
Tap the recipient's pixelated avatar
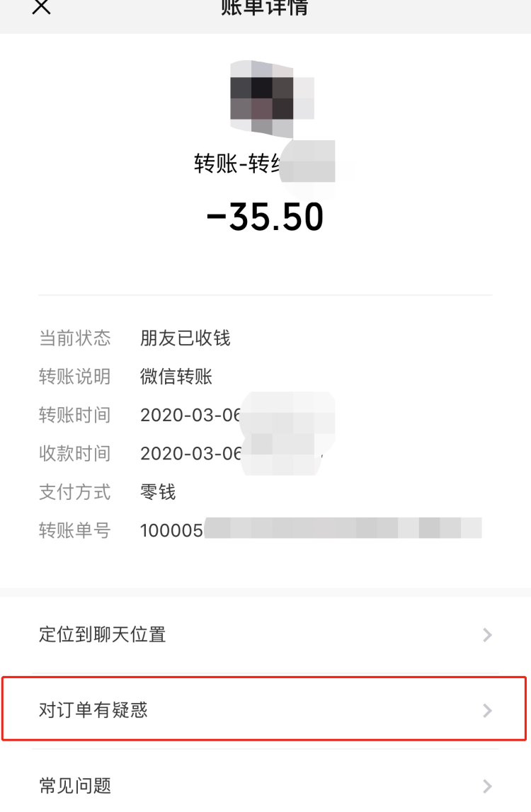pyautogui.click(x=272, y=99)
